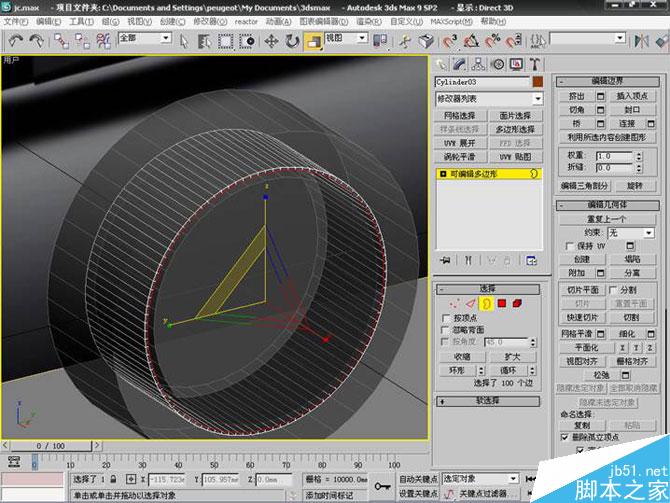Click the Redo arrow icon

37,42
